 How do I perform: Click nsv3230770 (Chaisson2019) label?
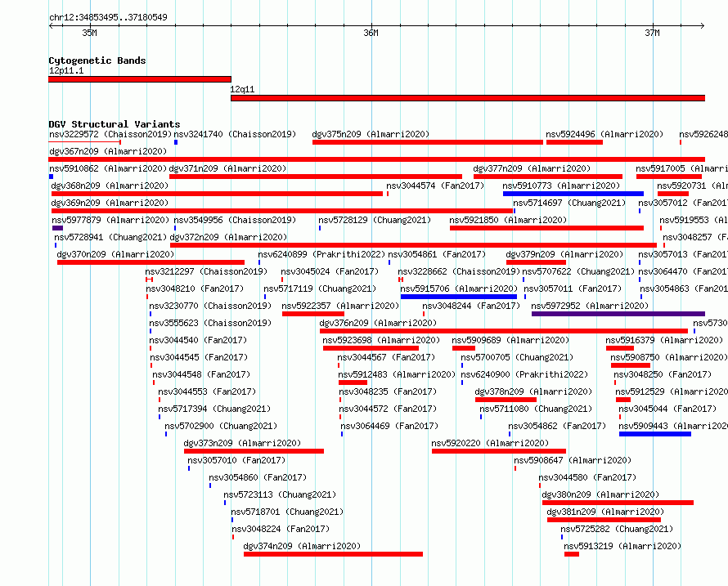point(210,306)
